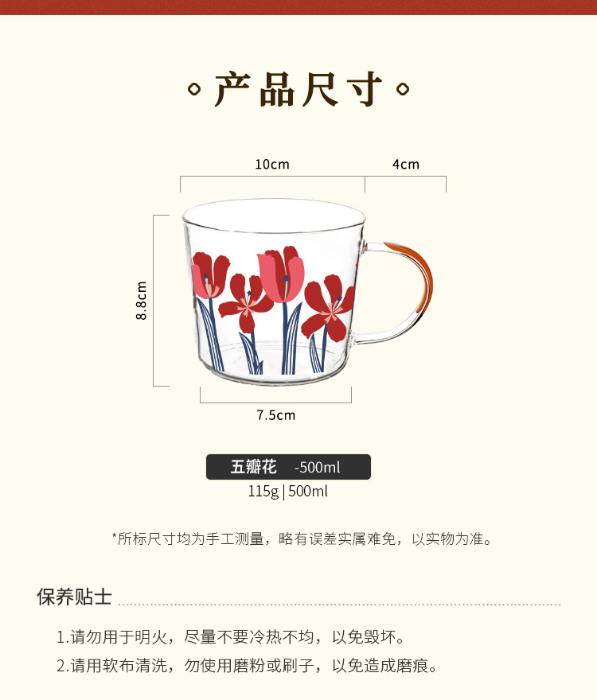Select the 五瓣花 -500ml dark label

[x=288, y=467]
